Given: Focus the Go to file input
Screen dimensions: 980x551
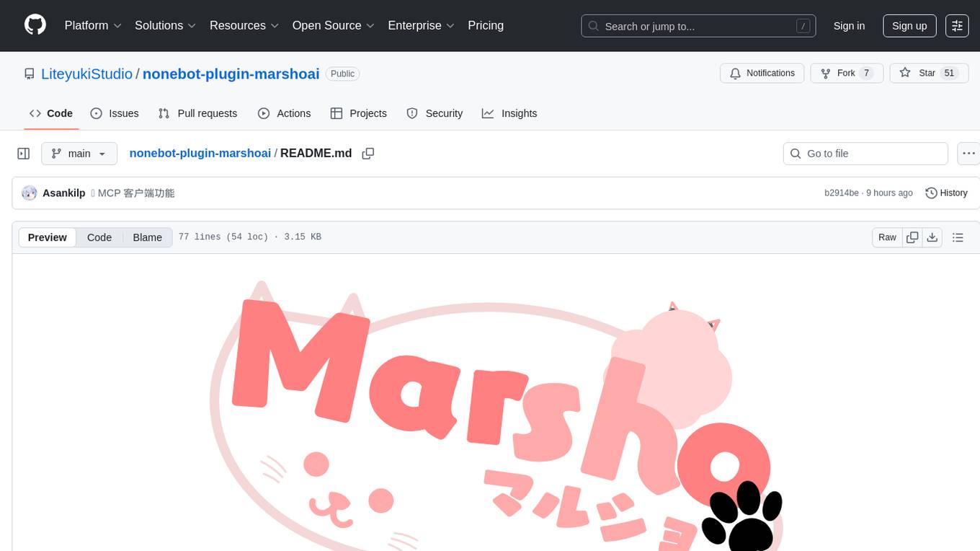Looking at the screenshot, I should tap(865, 154).
